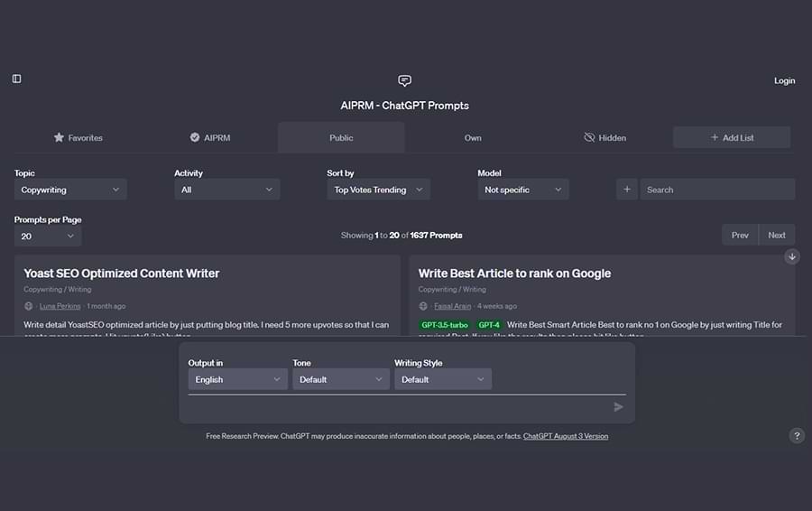812x511 pixels.
Task: Select the Public tab
Action: pyautogui.click(x=341, y=138)
